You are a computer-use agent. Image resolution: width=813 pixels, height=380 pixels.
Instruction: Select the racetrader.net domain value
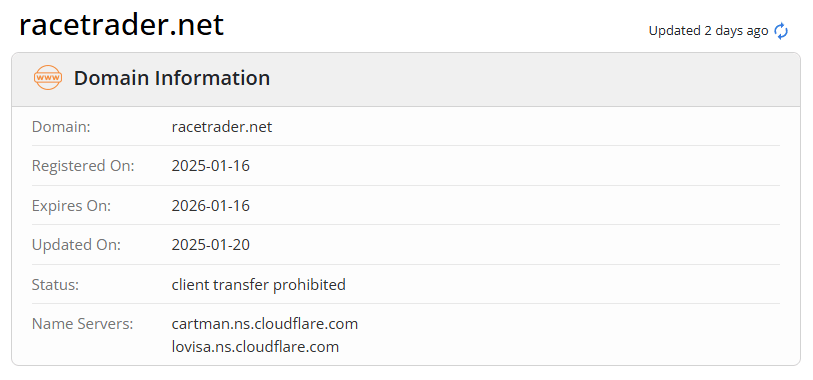click(222, 126)
